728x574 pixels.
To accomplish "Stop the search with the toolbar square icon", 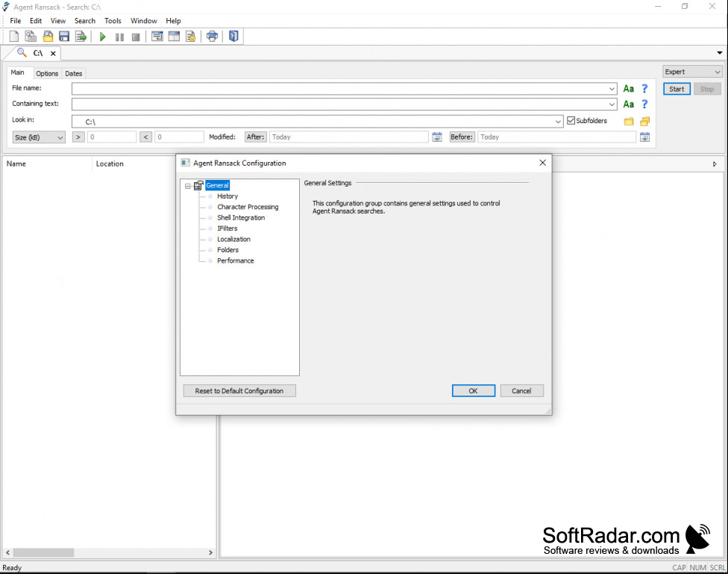I will point(136,37).
